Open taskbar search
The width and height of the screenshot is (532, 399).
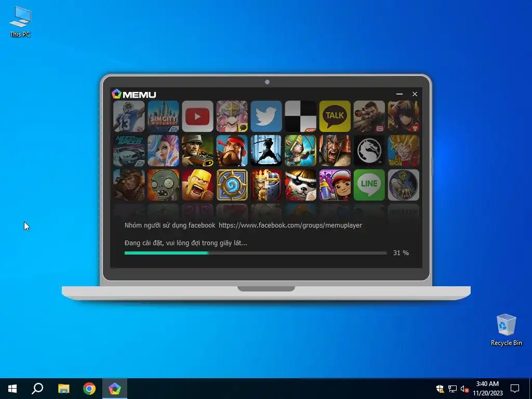pyautogui.click(x=37, y=389)
